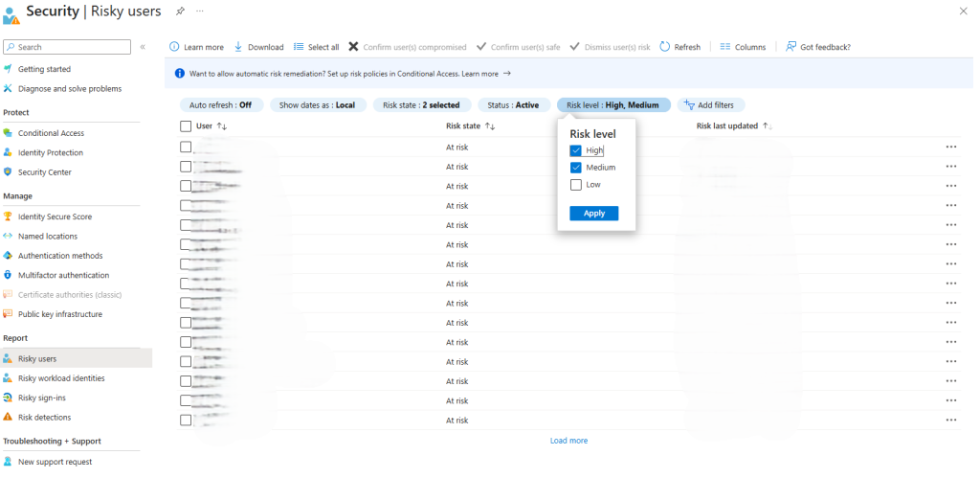Click the Load more link
The image size is (980, 478).
568,441
